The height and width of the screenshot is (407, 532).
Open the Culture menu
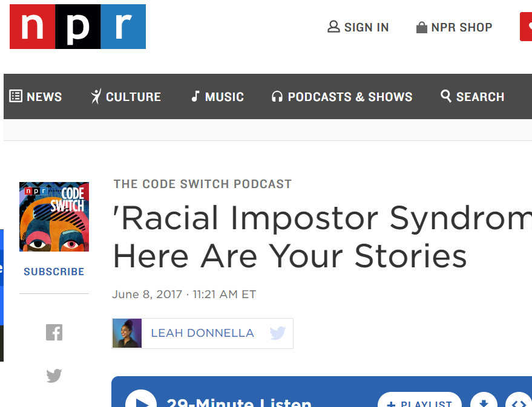(126, 97)
